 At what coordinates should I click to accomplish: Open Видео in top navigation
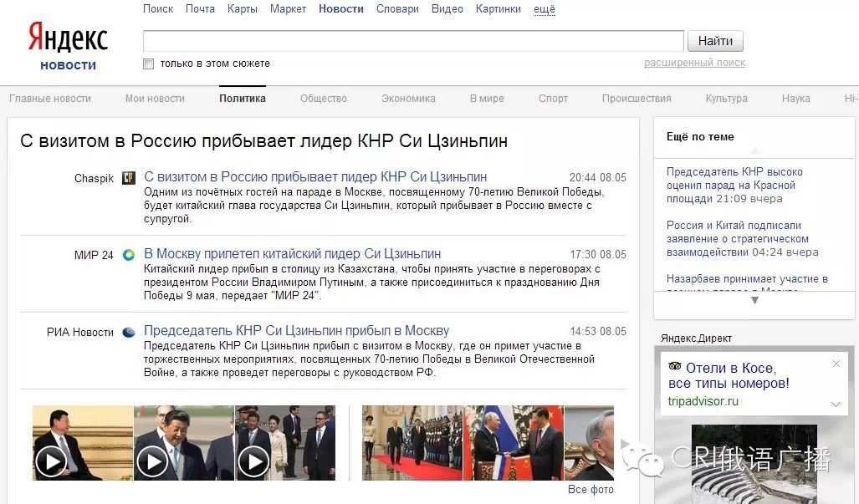pyautogui.click(x=447, y=8)
